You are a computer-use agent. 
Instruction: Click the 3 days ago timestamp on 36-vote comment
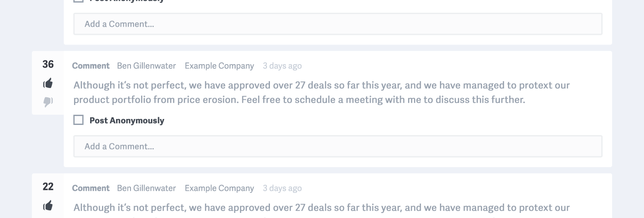pyautogui.click(x=282, y=66)
